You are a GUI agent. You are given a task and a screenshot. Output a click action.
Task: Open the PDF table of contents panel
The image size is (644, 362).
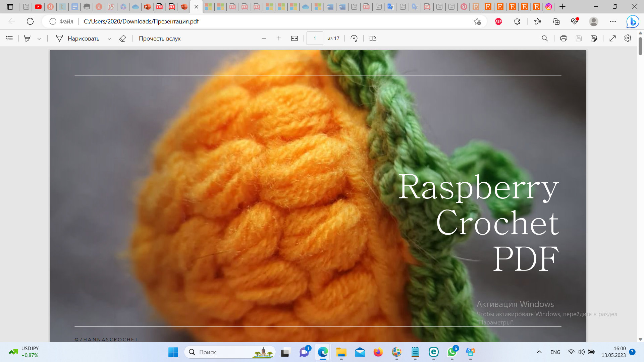click(9, 38)
